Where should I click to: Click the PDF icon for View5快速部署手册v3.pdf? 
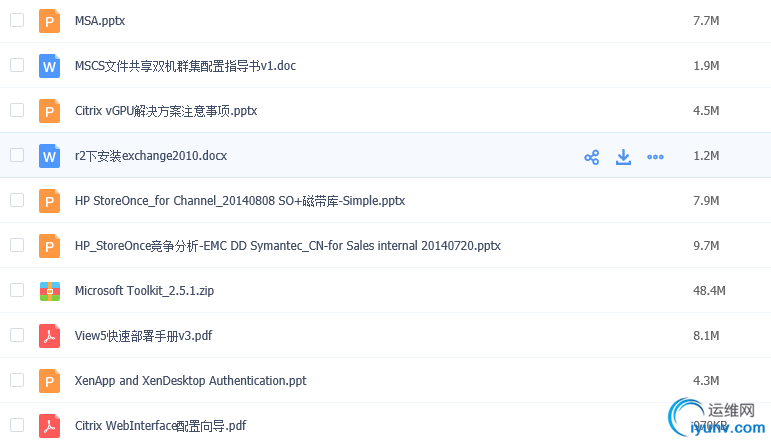[x=49, y=336]
